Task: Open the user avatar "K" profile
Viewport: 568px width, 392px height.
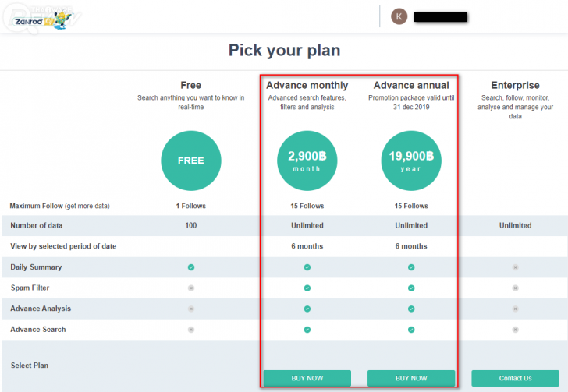Action: pyautogui.click(x=399, y=16)
